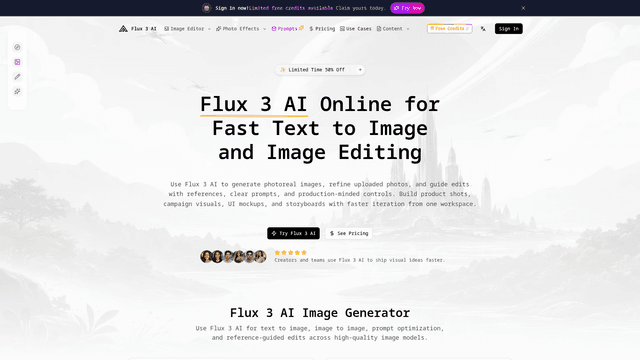Screen dimensions: 640x360
Task: Close the sign-in promo banner
Action: pyautogui.click(x=523, y=8)
